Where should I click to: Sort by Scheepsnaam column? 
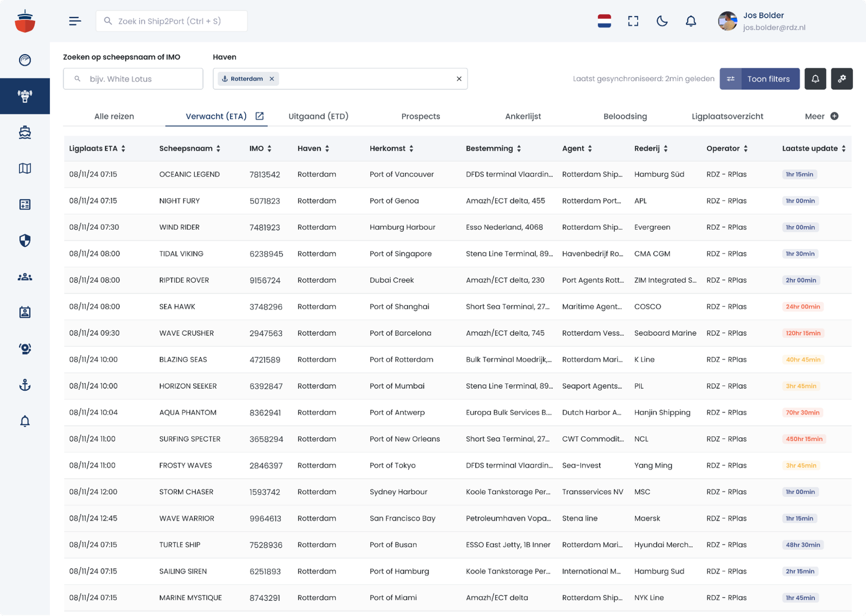coord(190,148)
